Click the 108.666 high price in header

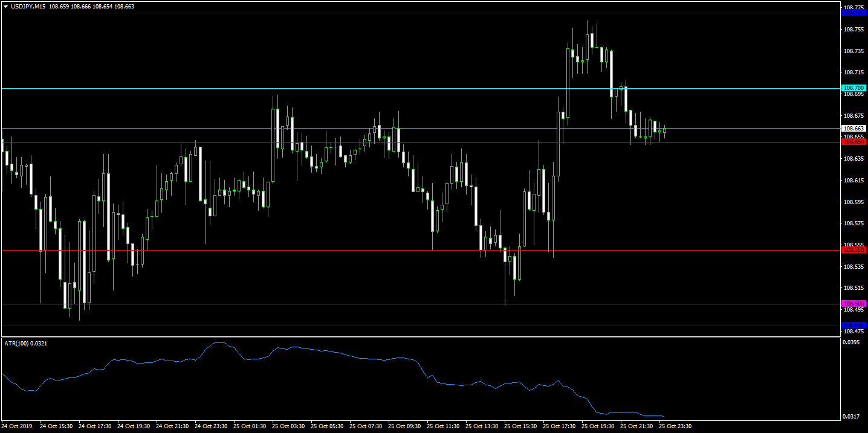(81, 7)
